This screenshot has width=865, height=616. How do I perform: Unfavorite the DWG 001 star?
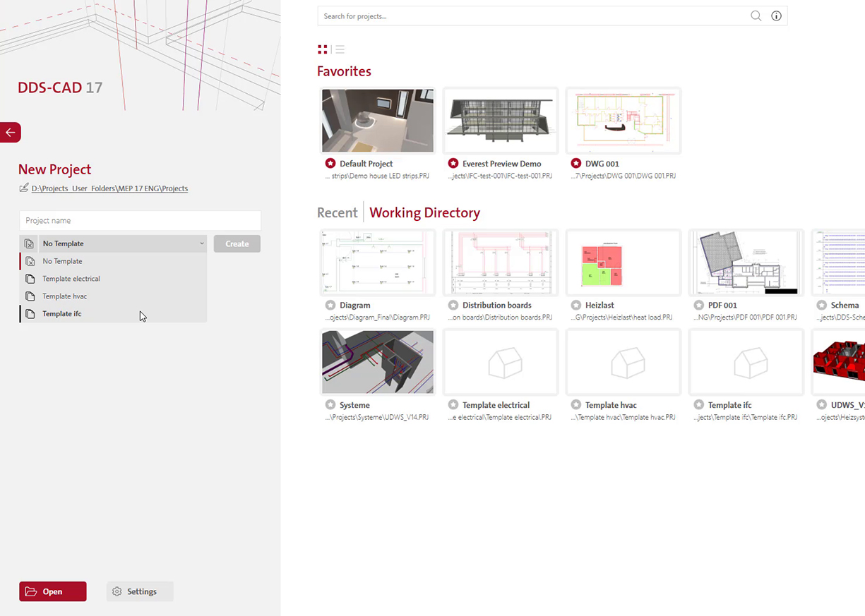(576, 164)
